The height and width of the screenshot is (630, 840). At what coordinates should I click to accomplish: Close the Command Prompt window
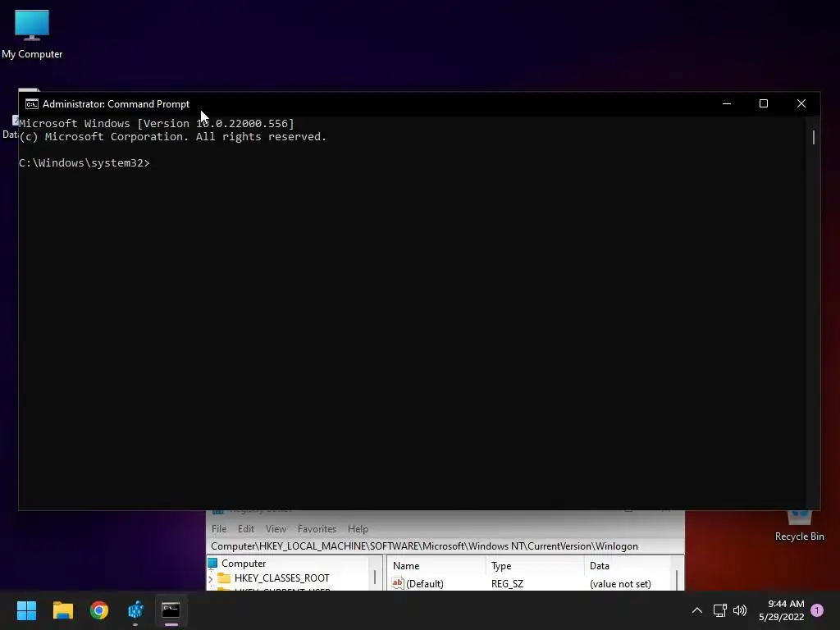[x=801, y=104]
